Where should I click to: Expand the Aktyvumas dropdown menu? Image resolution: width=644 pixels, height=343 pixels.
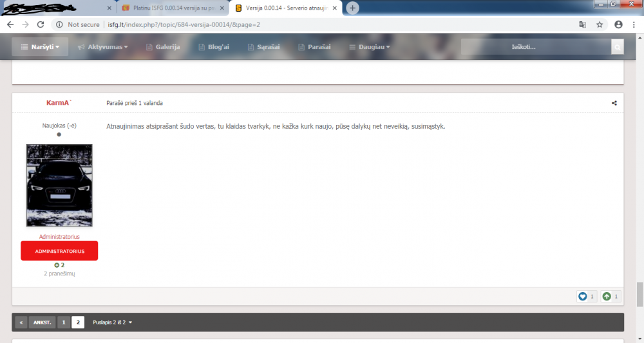click(103, 47)
